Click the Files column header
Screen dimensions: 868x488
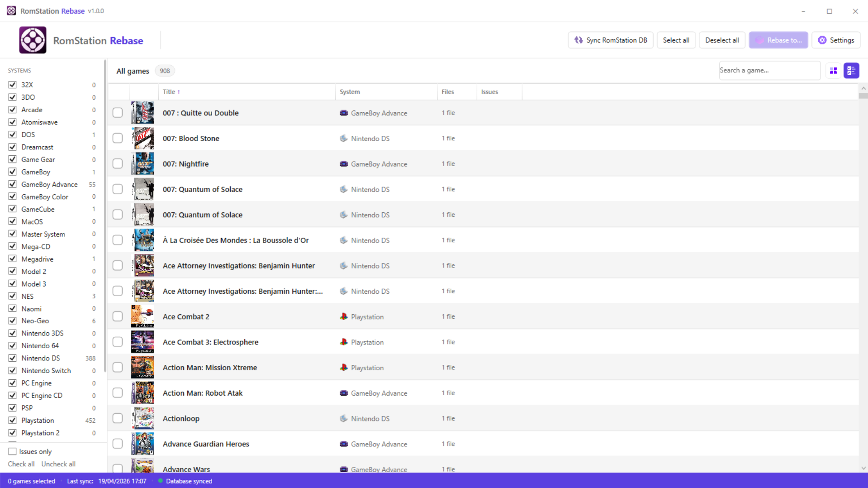447,92
